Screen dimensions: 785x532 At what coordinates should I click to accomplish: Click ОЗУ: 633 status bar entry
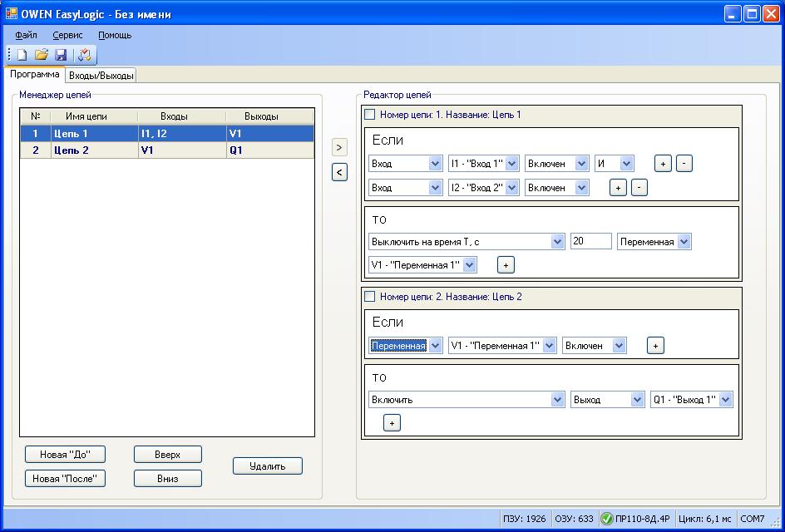tap(574, 519)
